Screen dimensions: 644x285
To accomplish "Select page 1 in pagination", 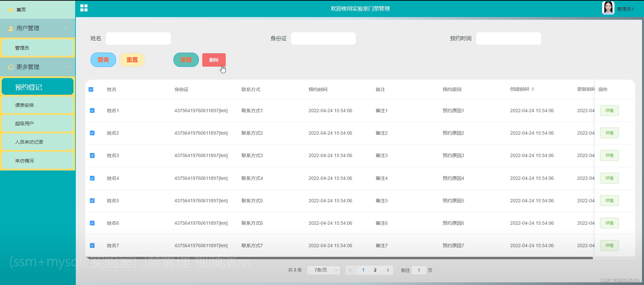I will (x=363, y=270).
